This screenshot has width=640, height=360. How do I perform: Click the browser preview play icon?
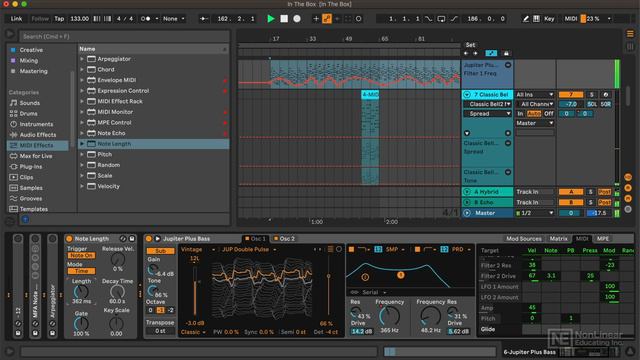[x=10, y=33]
